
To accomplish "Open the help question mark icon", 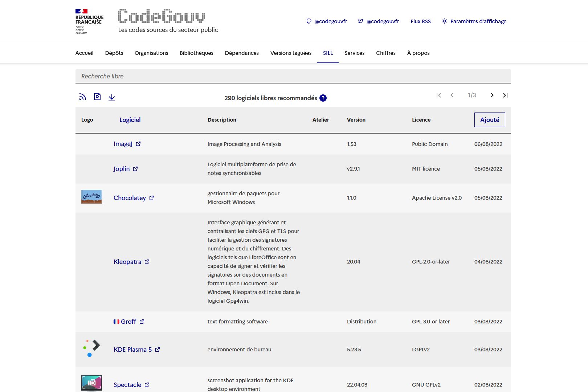I will [323, 98].
